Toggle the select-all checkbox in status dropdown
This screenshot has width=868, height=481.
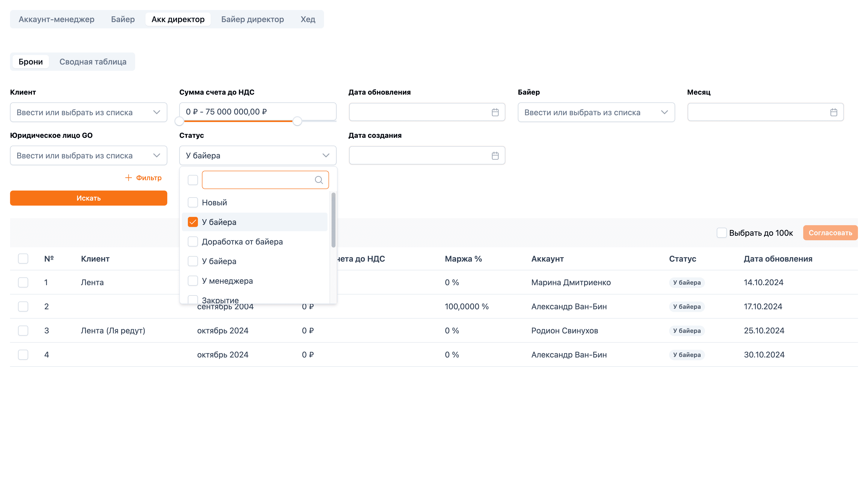(x=193, y=180)
